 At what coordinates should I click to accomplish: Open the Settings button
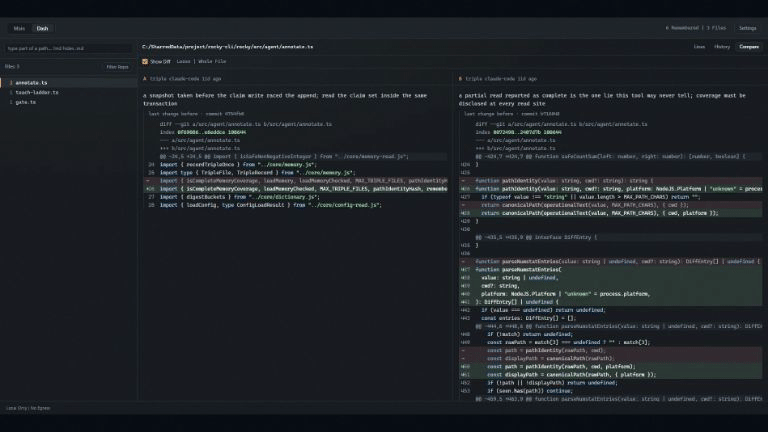coord(747,28)
